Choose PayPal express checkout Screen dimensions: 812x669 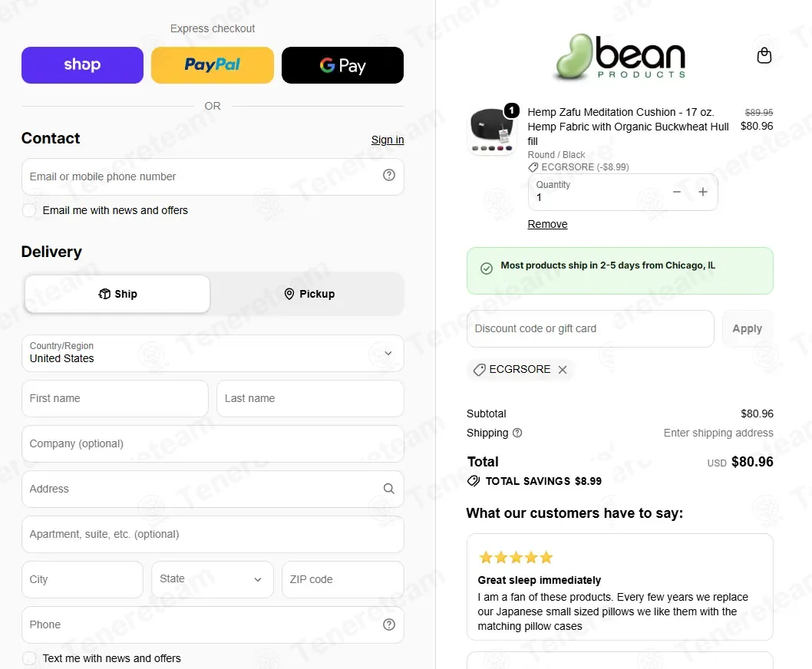point(213,65)
